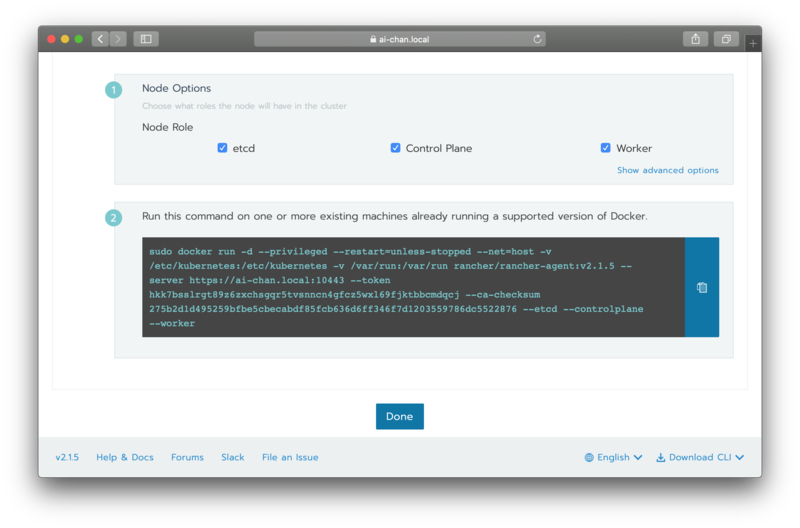This screenshot has height=528, width=800.
Task: Show advanced options for node
Action: click(x=667, y=170)
